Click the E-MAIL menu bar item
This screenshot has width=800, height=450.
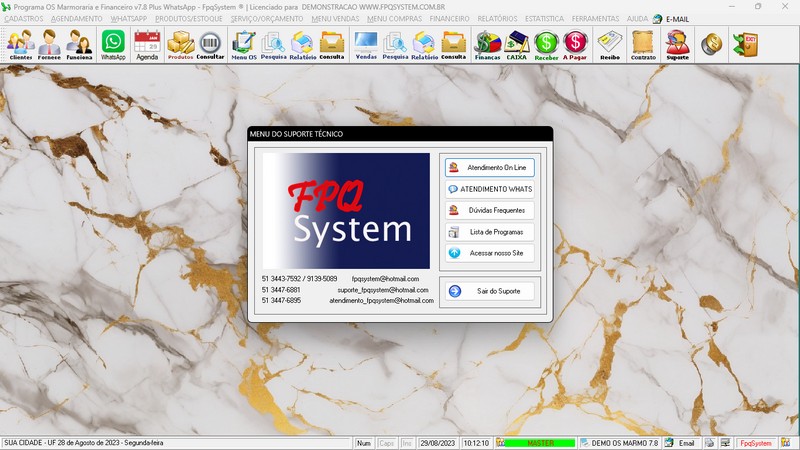click(671, 19)
